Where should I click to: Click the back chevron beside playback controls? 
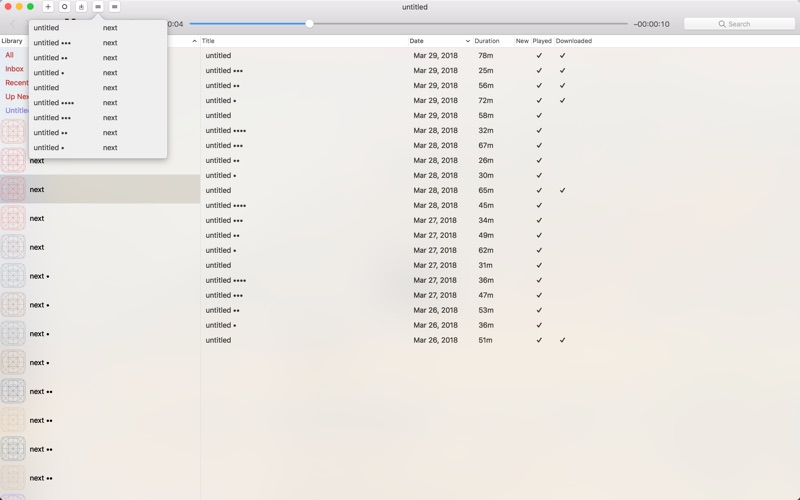13,24
